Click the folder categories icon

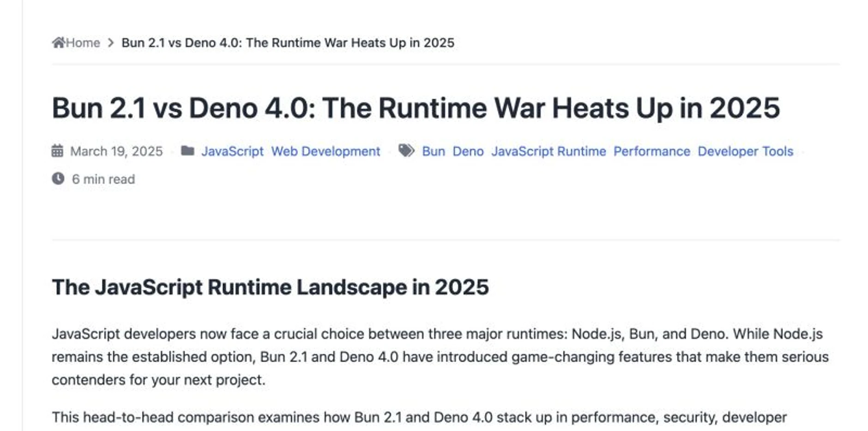pyautogui.click(x=187, y=151)
